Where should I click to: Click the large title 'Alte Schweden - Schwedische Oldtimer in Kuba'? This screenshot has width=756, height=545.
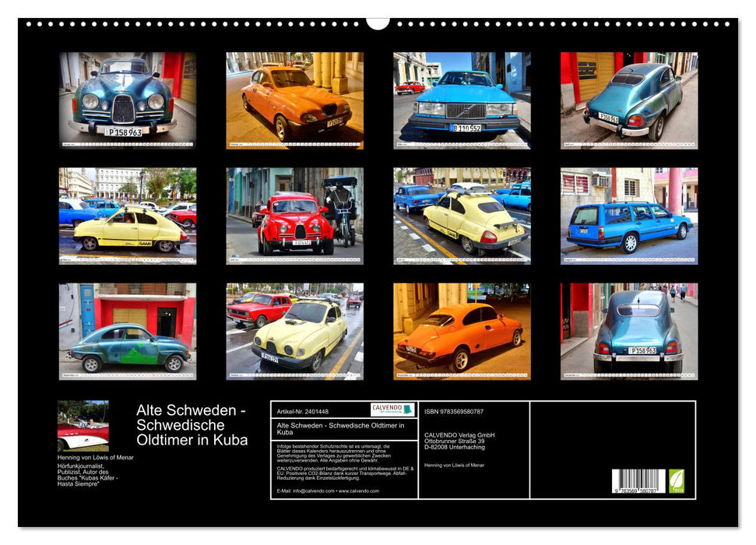click(x=192, y=425)
